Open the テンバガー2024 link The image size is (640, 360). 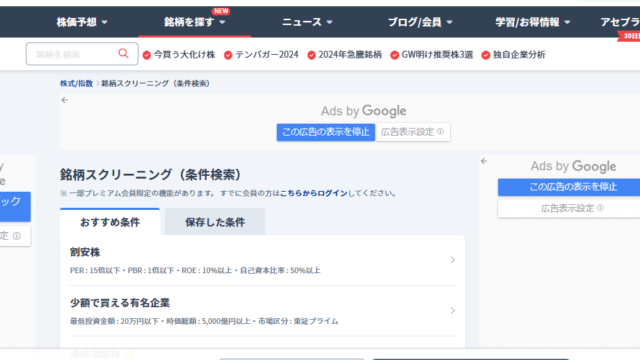267,55
